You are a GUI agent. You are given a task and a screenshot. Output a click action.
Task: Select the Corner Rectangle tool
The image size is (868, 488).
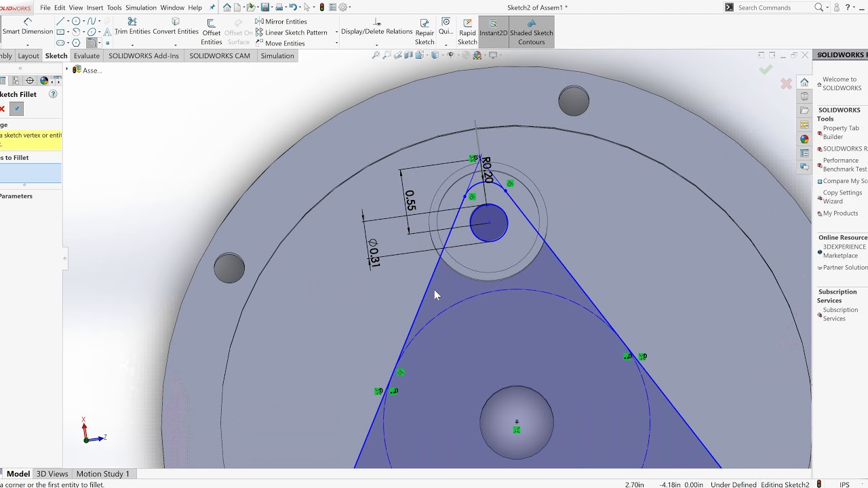[60, 32]
